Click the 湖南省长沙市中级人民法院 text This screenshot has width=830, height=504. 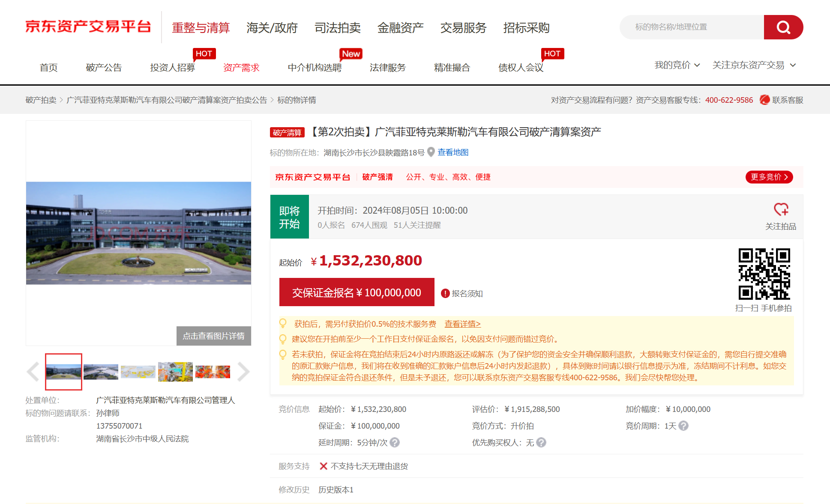[x=142, y=438]
